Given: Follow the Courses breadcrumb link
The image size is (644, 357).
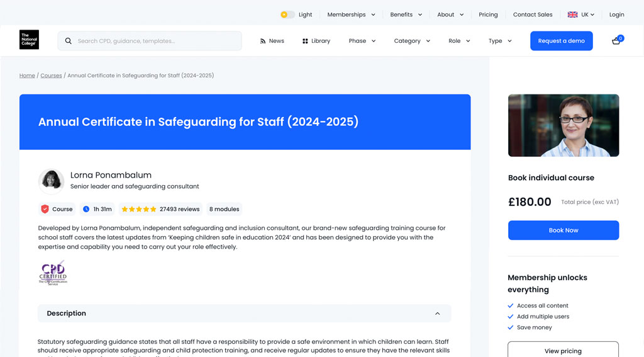Looking at the screenshot, I should tap(51, 76).
